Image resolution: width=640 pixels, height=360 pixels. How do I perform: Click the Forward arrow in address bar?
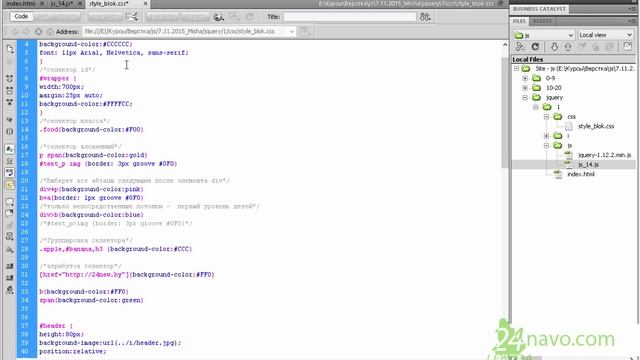(27, 31)
